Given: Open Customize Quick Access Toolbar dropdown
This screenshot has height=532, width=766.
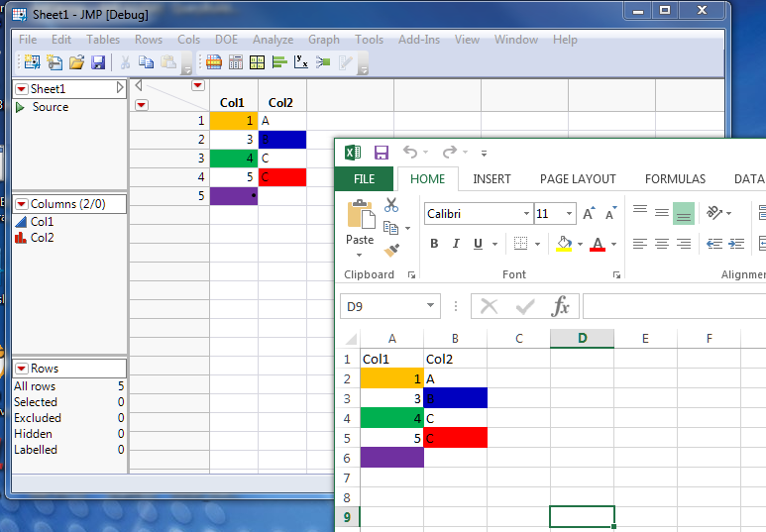Looking at the screenshot, I should tap(484, 153).
